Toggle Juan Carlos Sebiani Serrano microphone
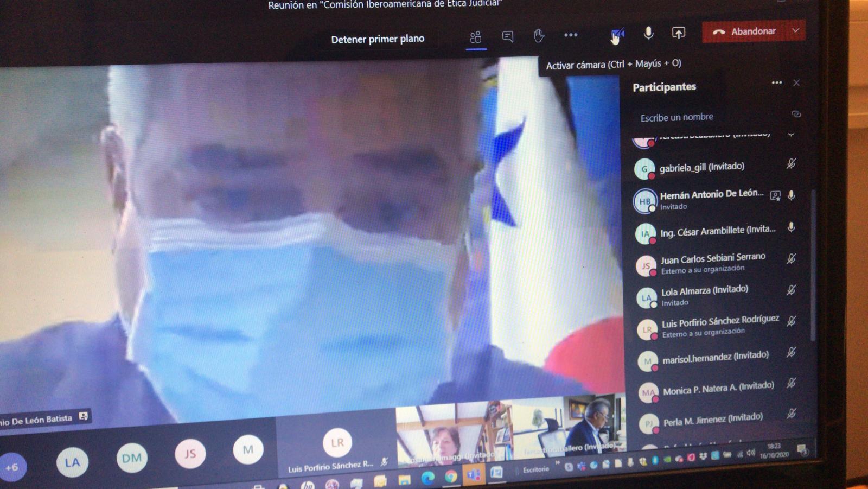868x489 pixels. pos(792,258)
